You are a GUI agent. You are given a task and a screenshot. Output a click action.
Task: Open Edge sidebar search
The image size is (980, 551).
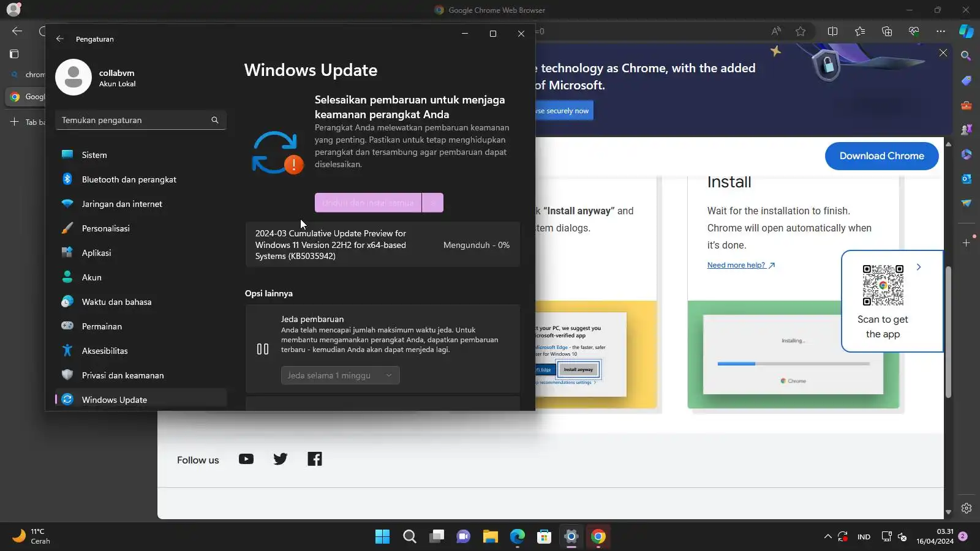point(967,56)
